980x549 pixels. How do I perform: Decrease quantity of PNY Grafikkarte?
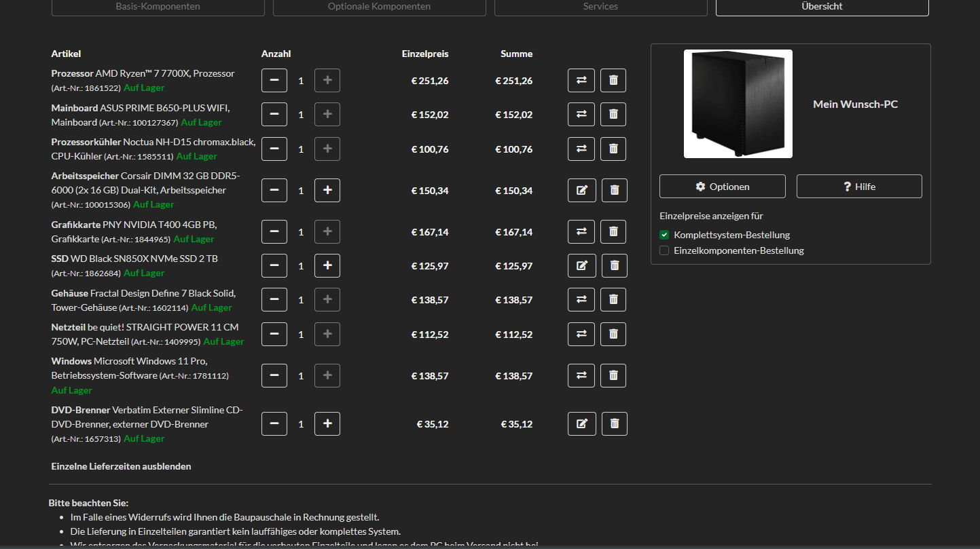[x=274, y=231]
